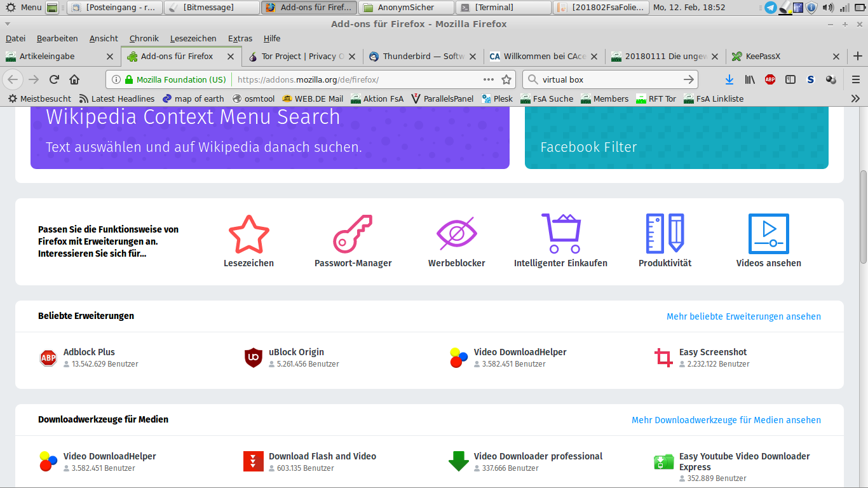Open the Extras menu
The image size is (868, 488).
(x=240, y=38)
